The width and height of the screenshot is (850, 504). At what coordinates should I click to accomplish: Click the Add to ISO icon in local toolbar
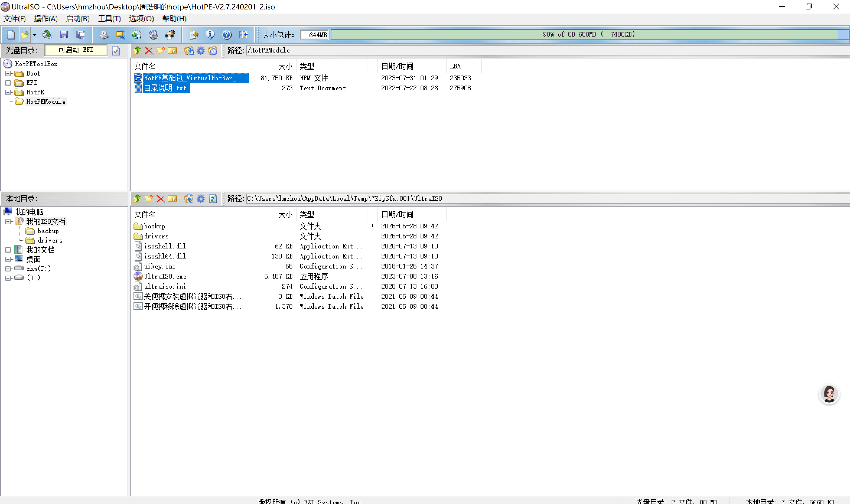tap(189, 199)
